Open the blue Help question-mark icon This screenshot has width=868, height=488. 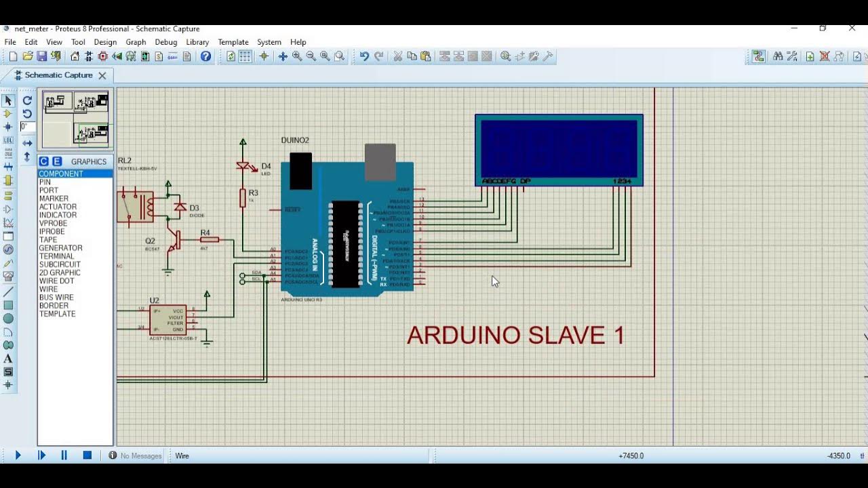coord(205,56)
